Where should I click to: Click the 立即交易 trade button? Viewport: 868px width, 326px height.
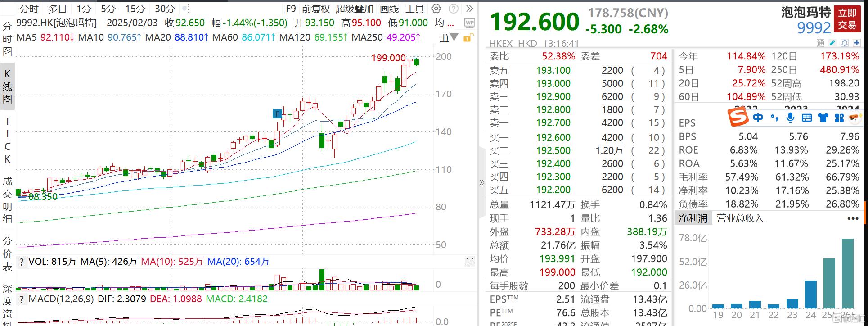pos(847,19)
